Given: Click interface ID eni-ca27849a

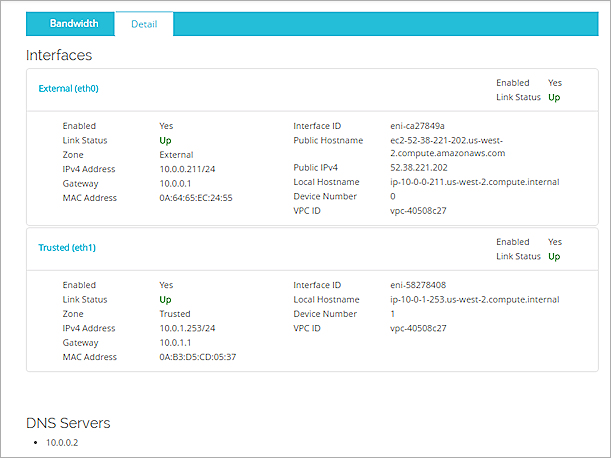Looking at the screenshot, I should (418, 126).
